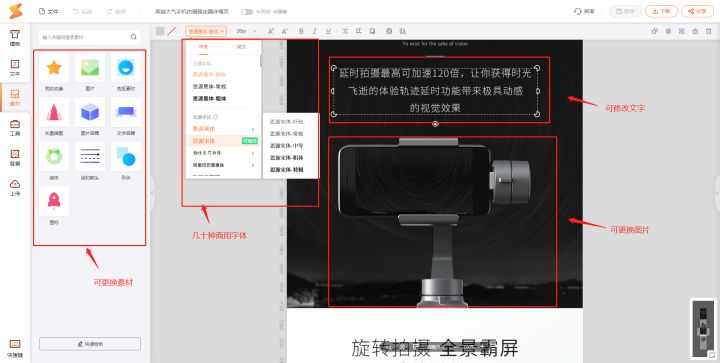Select highlighted 思源宋体 row with green badge
This screenshot has width=720, height=363.
(x=223, y=141)
